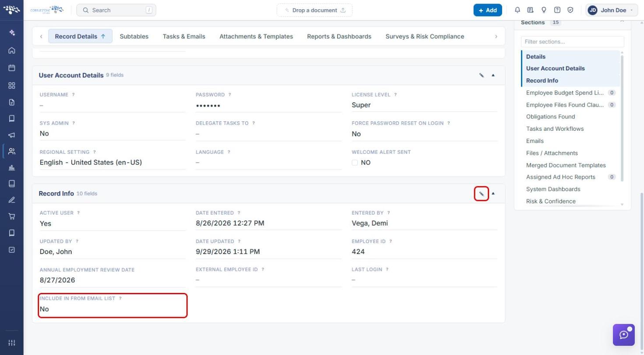Toggle the Welcome Alert Sent checkbox
The width and height of the screenshot is (644, 355).
click(355, 163)
